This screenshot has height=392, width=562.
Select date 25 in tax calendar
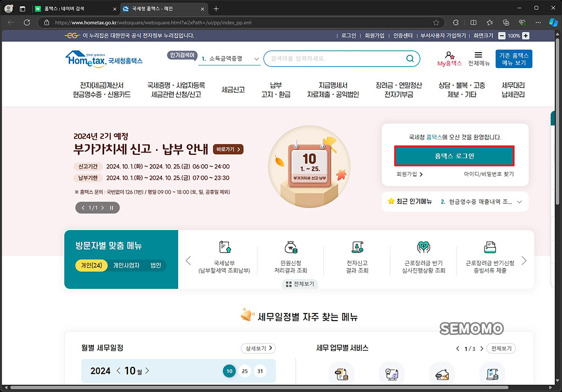245,371
